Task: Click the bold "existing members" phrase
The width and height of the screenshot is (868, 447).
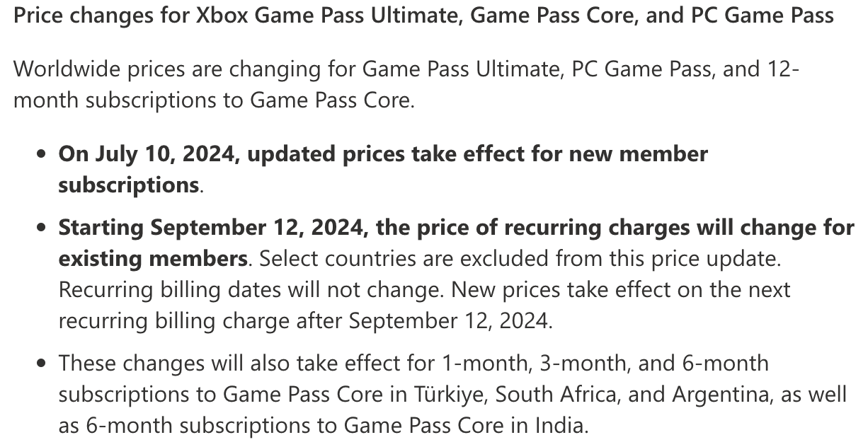Action: tap(153, 259)
